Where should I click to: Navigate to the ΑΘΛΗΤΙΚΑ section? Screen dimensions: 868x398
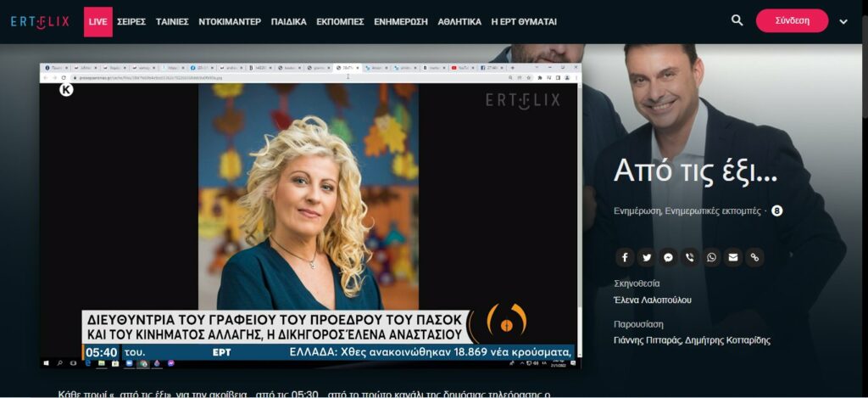[459, 21]
